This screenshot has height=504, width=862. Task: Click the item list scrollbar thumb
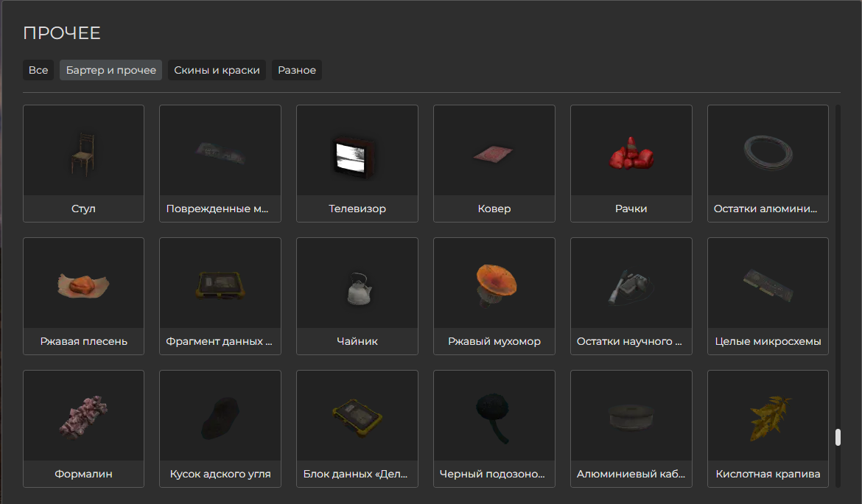[x=838, y=438]
